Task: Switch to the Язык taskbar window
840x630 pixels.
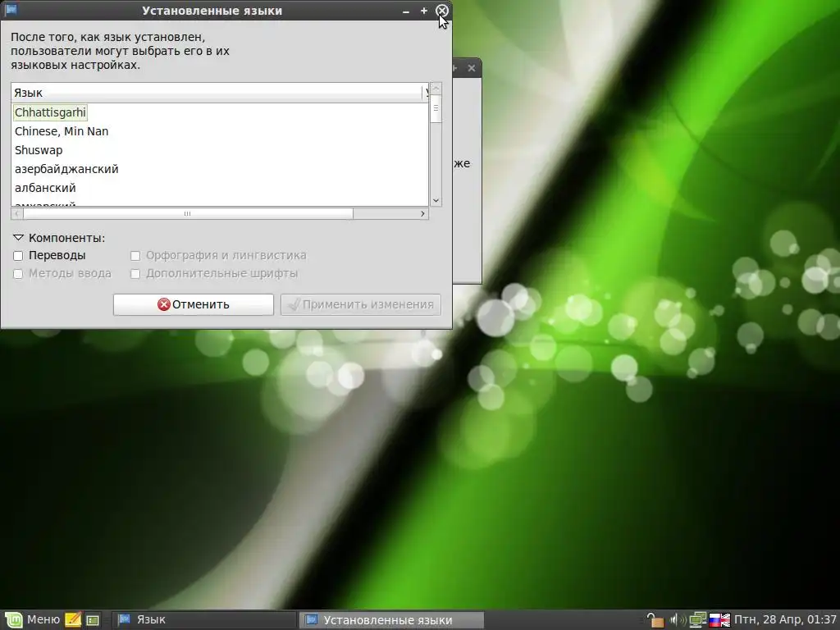Action: click(x=204, y=620)
